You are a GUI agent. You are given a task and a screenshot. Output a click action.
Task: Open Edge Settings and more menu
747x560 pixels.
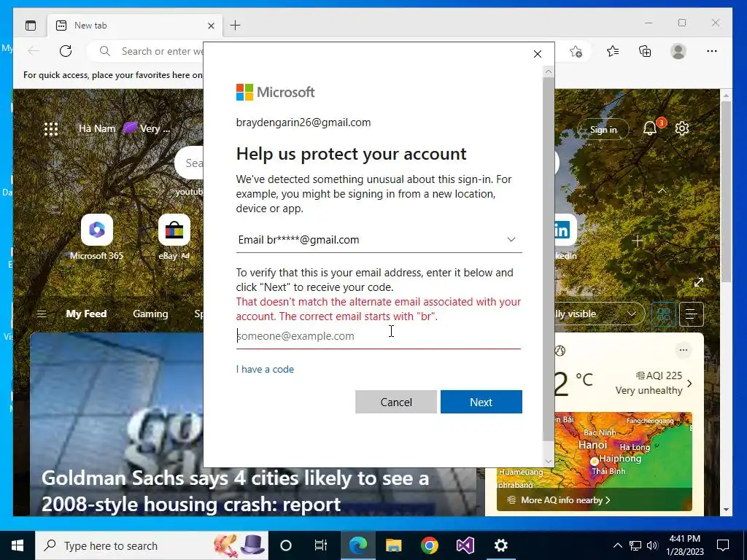(x=712, y=51)
